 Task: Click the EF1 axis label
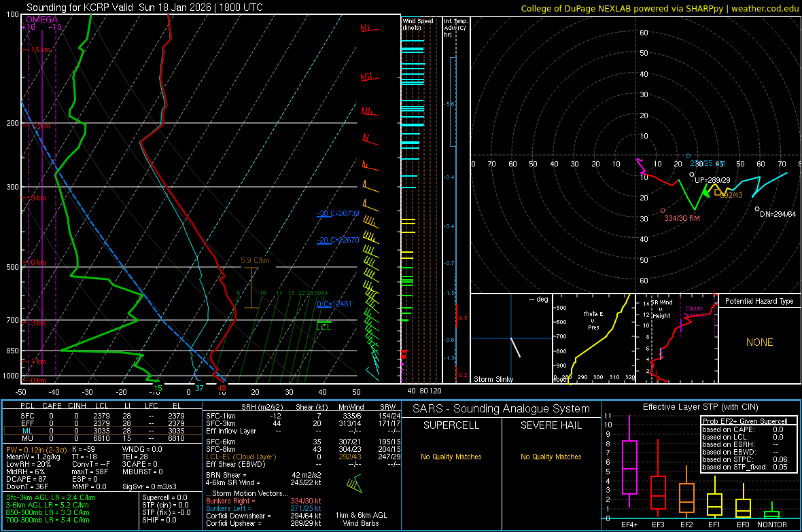click(x=714, y=525)
